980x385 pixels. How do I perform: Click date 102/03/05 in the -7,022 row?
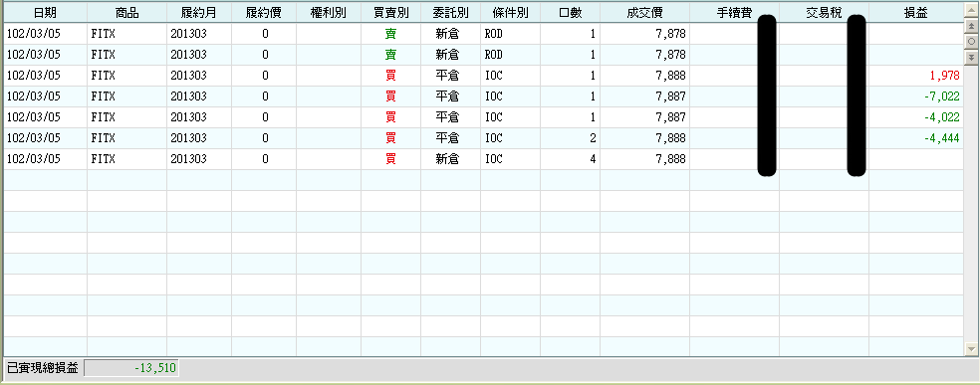34,96
